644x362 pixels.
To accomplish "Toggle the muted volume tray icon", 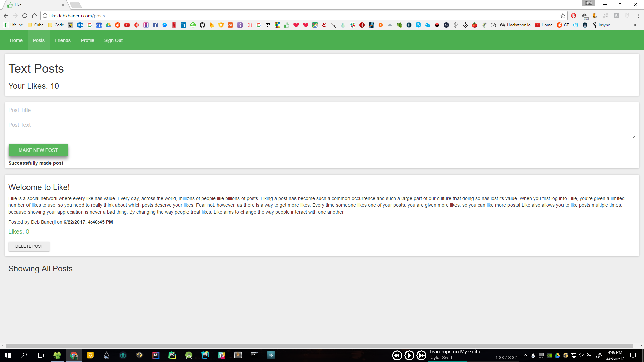I will pos(581,355).
